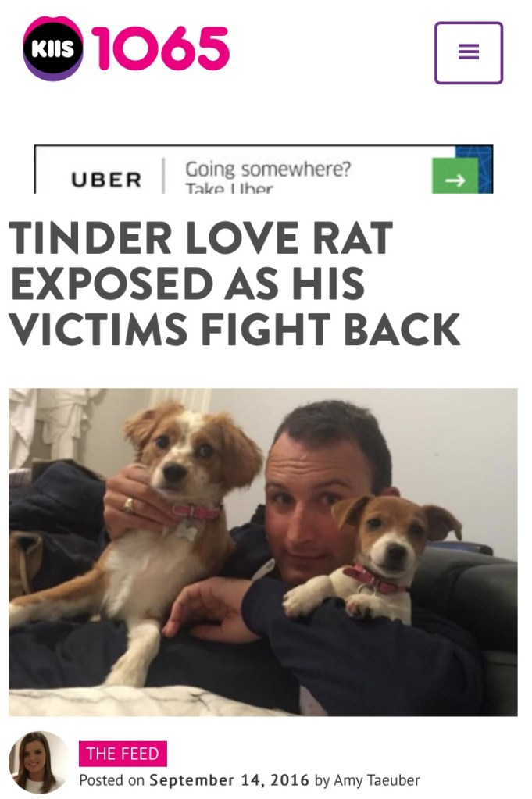Open the author's profile photo
Screen dimensions: 532x799
(38, 762)
